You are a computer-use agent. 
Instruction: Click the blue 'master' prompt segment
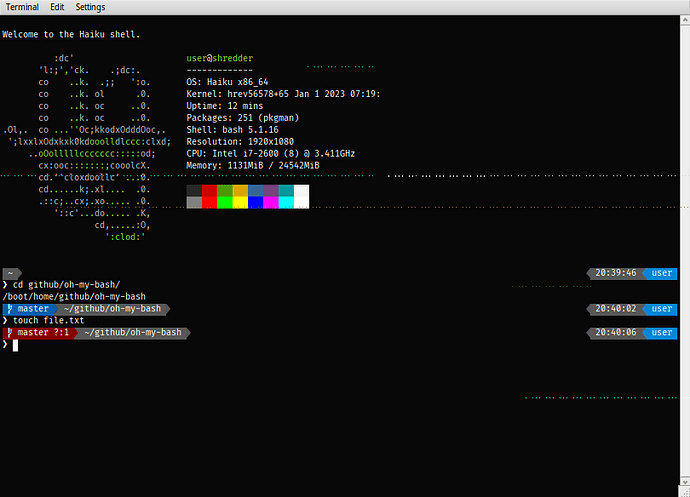30,309
